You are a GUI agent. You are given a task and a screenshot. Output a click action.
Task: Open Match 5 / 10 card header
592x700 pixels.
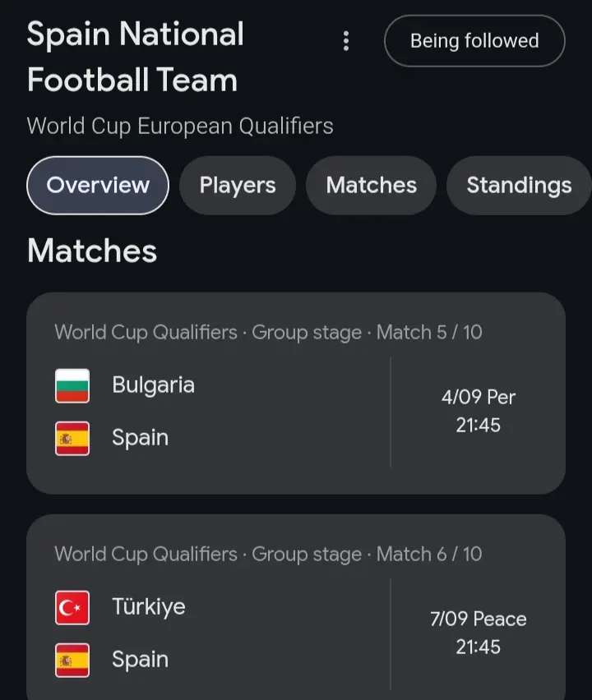click(x=269, y=332)
